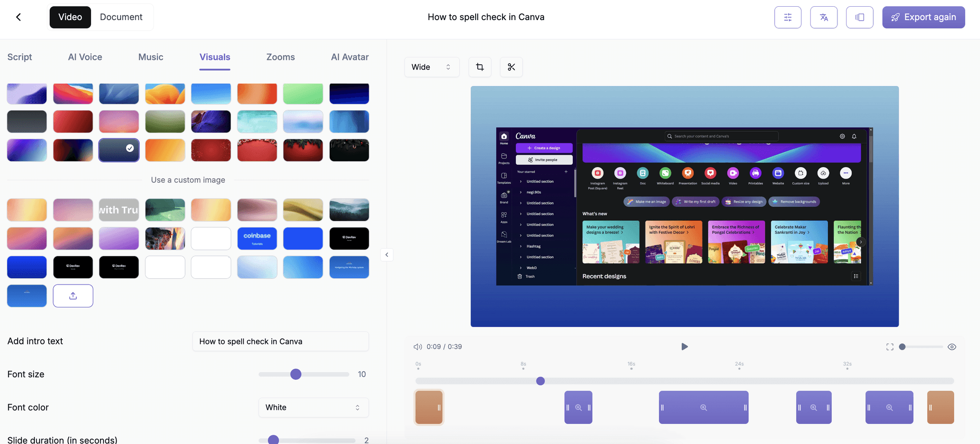Click the Export again button
Screen dimensions: 980x444
[x=924, y=17]
